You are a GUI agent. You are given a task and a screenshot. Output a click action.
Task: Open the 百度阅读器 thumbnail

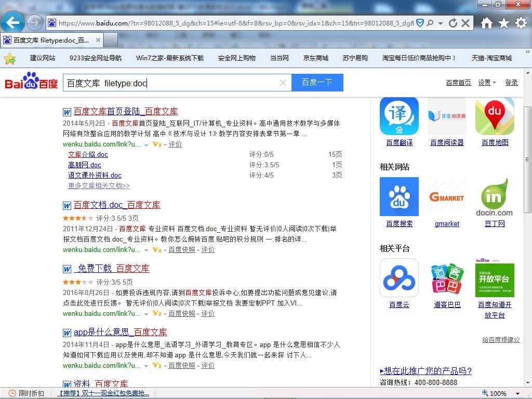click(447, 116)
